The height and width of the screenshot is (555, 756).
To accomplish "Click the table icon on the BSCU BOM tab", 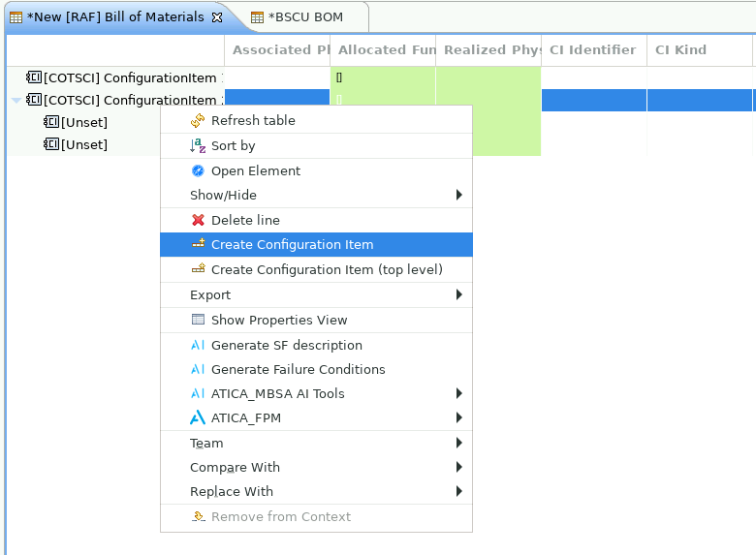I will [257, 17].
